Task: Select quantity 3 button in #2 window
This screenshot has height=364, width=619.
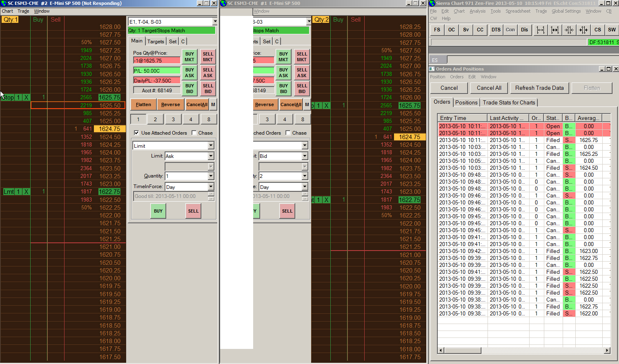Action: [x=173, y=120]
